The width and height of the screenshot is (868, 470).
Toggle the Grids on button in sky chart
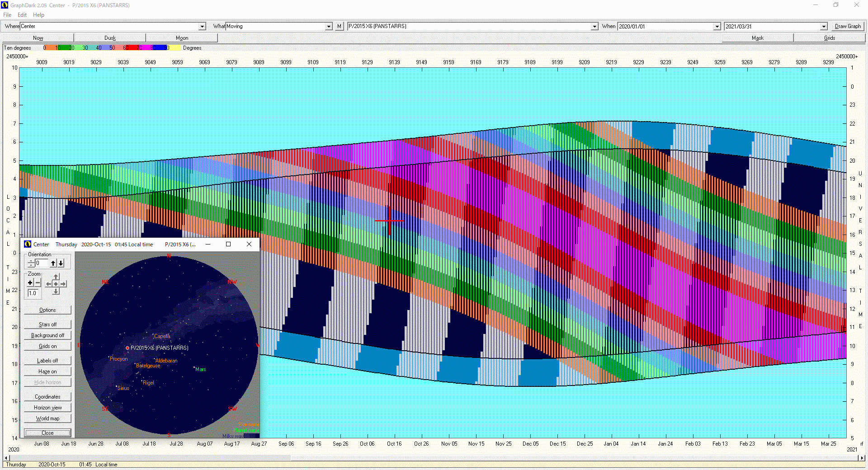(x=47, y=346)
